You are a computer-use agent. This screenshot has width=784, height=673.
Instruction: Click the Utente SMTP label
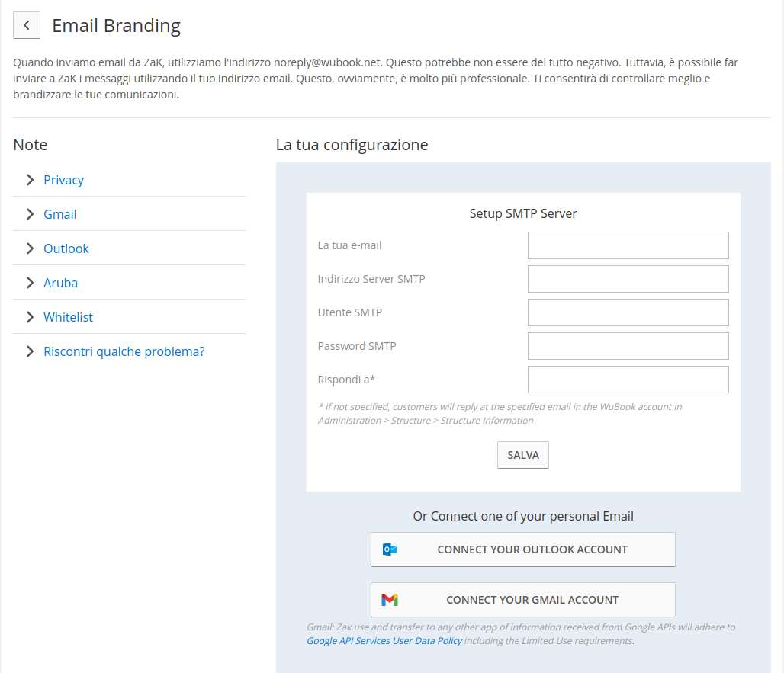click(350, 312)
